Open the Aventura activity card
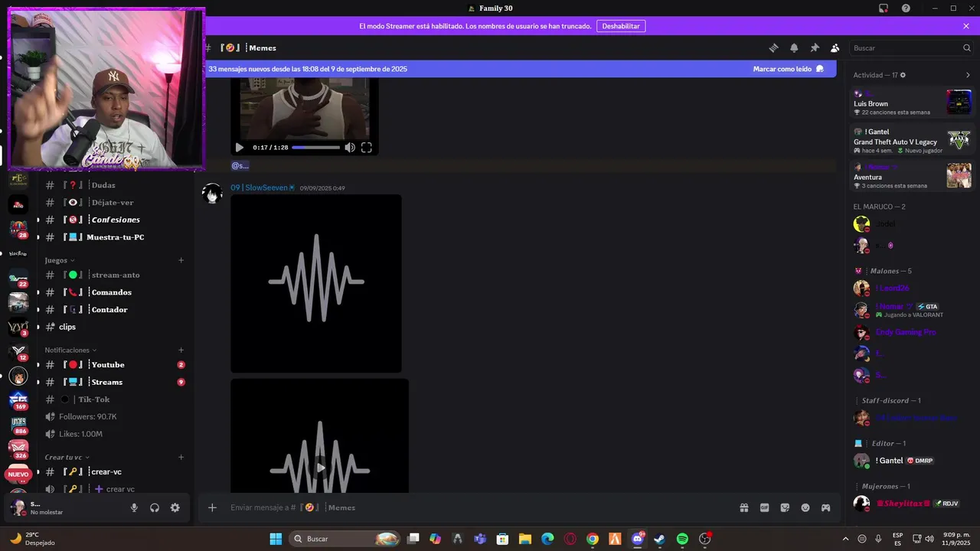 coord(912,176)
